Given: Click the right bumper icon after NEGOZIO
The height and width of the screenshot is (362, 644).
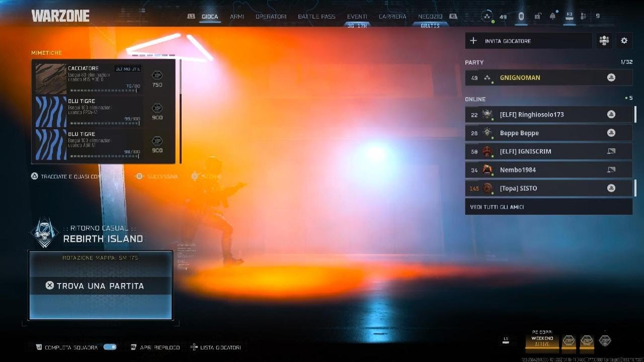Looking at the screenshot, I should click(x=453, y=17).
